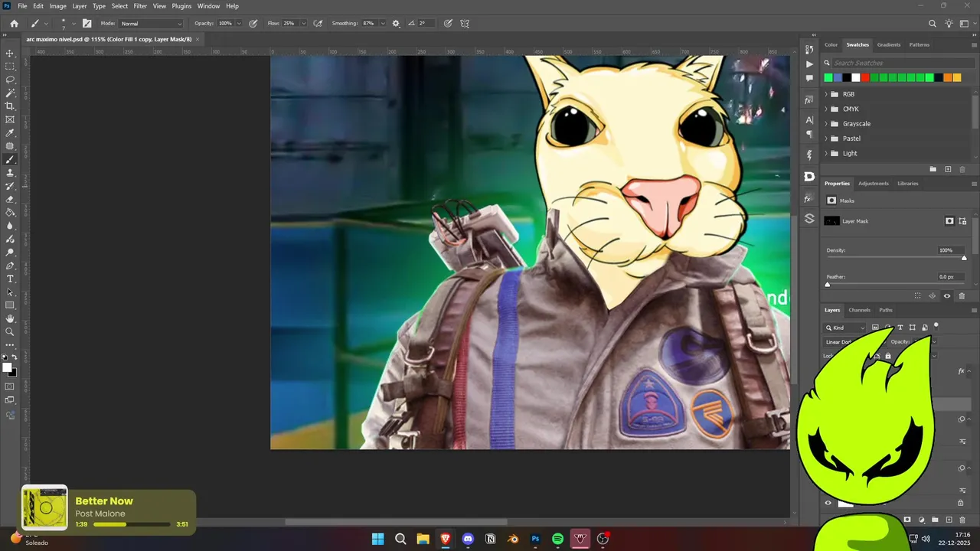Select the Pen tool
The height and width of the screenshot is (551, 980).
pos(10,266)
